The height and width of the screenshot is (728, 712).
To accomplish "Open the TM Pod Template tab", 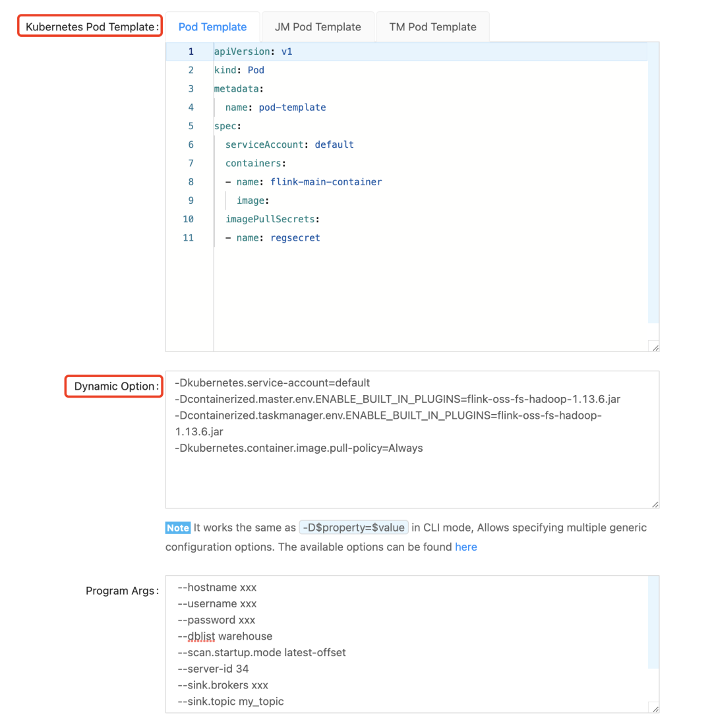I will (x=432, y=27).
